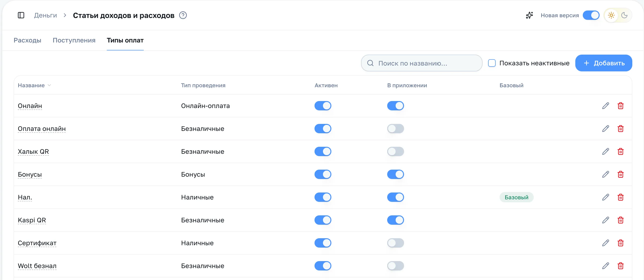This screenshot has height=280, width=644.
Task: Open the Kaspi QR name link
Action: click(x=32, y=220)
